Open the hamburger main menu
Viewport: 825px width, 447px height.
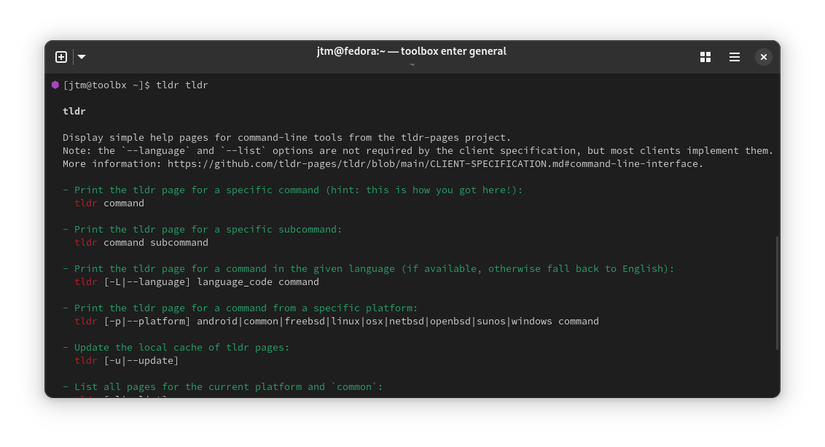pyautogui.click(x=734, y=57)
